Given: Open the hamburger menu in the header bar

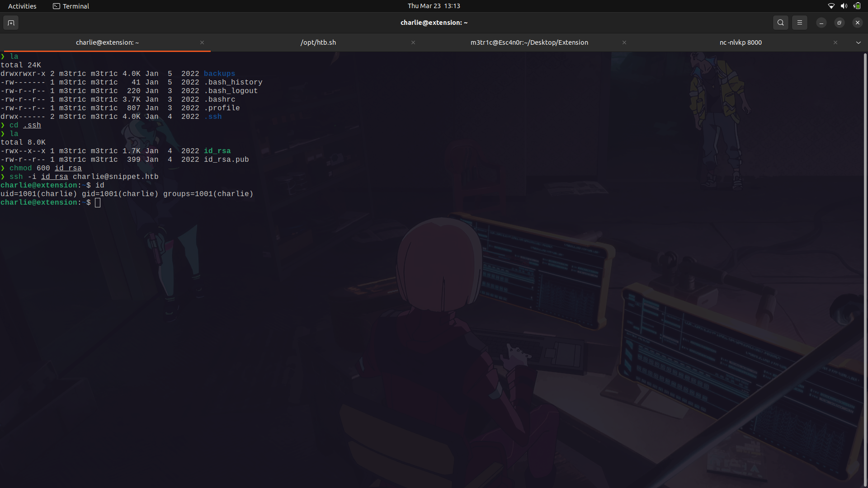Looking at the screenshot, I should point(799,22).
